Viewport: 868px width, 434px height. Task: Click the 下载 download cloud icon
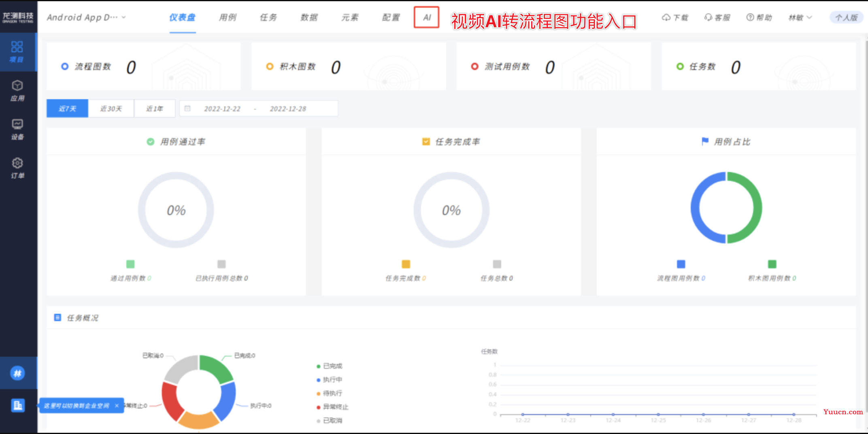click(x=666, y=17)
